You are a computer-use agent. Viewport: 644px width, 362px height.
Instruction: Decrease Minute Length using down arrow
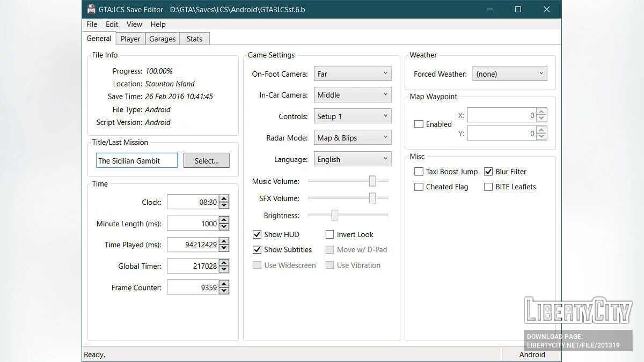pyautogui.click(x=224, y=227)
